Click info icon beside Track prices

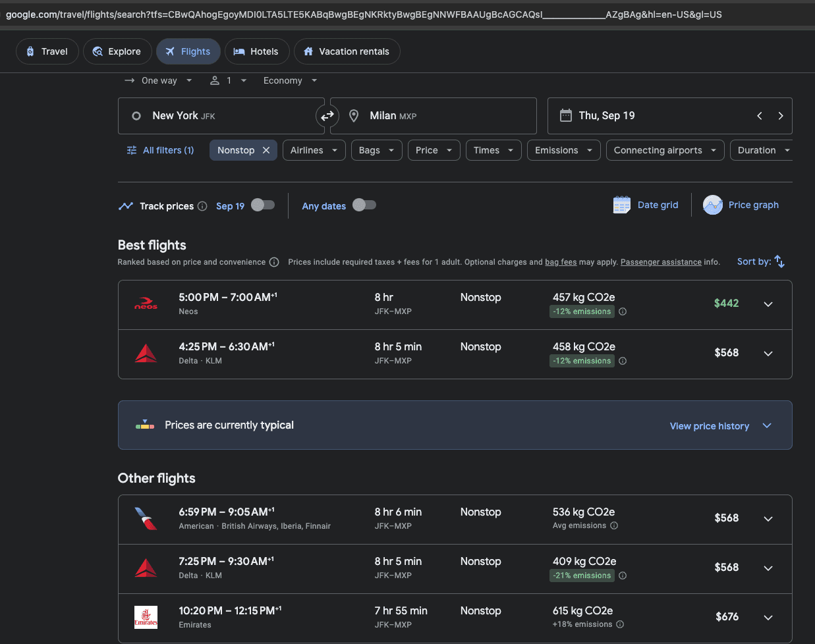click(x=202, y=206)
